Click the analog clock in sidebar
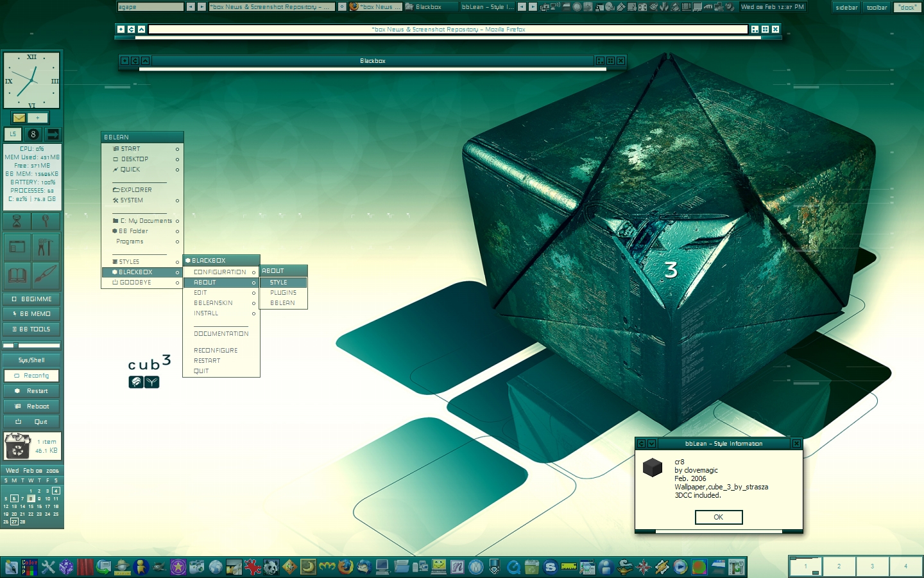The width and height of the screenshot is (924, 578). [x=31, y=80]
